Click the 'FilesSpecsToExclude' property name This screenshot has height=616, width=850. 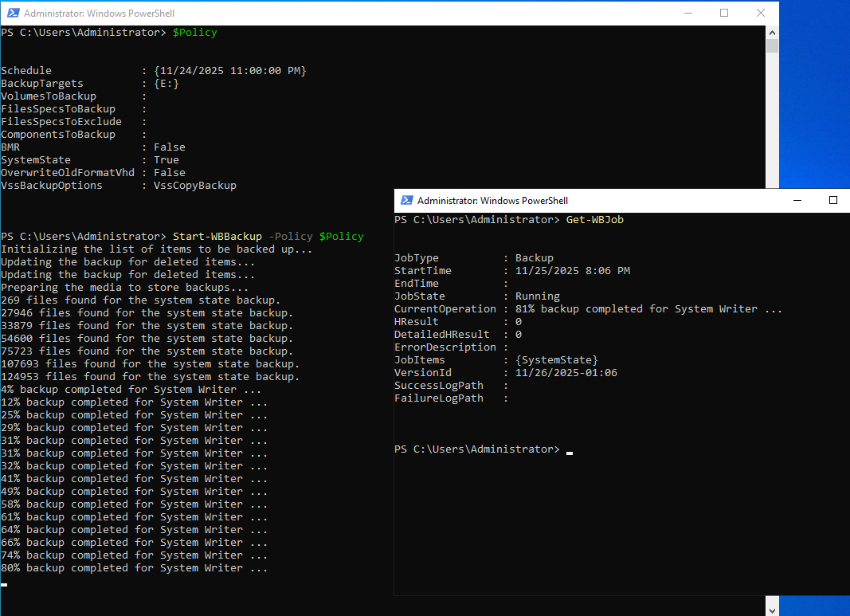tap(61, 121)
